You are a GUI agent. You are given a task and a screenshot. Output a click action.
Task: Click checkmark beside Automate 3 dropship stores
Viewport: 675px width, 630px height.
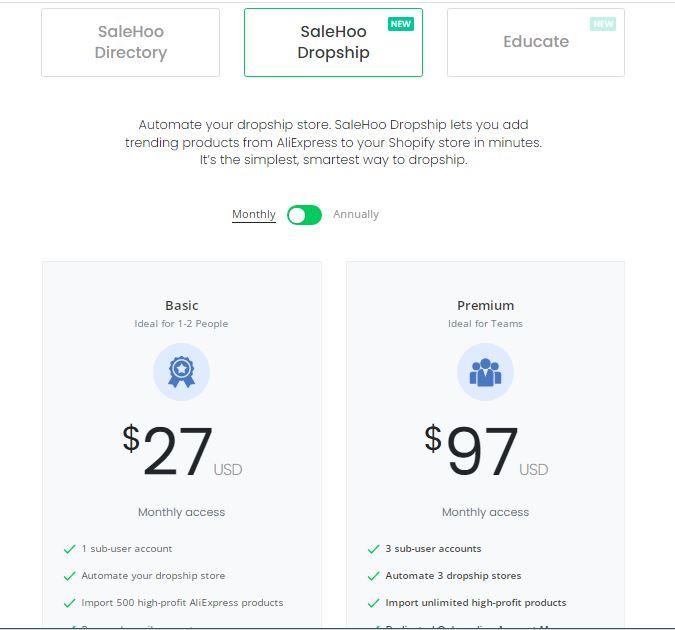374,576
